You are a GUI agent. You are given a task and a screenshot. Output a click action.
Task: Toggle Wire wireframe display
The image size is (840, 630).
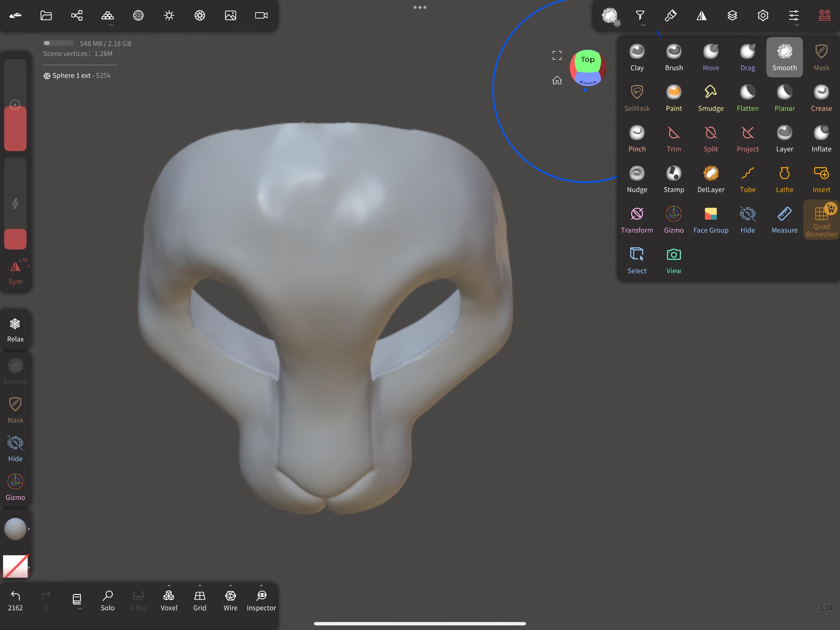pos(230,600)
